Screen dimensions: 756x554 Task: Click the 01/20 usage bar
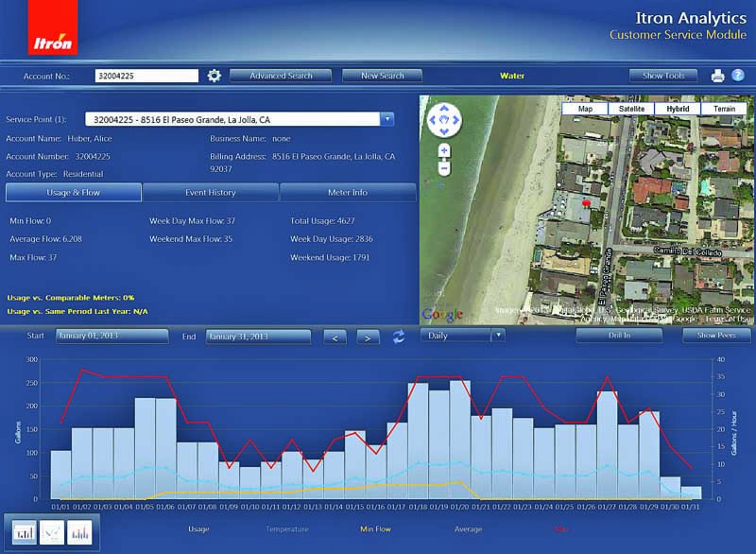pos(460,440)
